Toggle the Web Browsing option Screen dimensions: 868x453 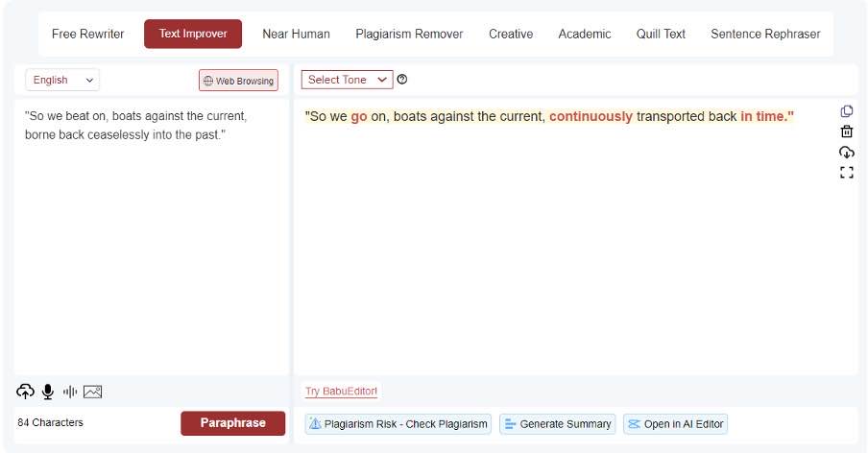[238, 81]
